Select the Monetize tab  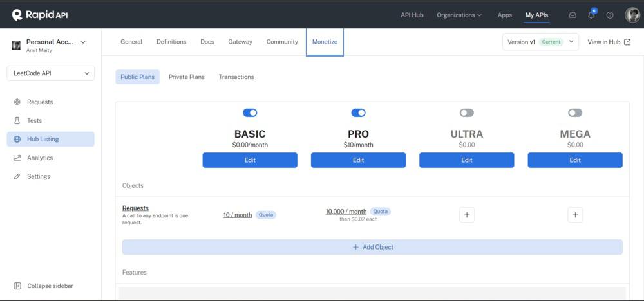coord(325,42)
